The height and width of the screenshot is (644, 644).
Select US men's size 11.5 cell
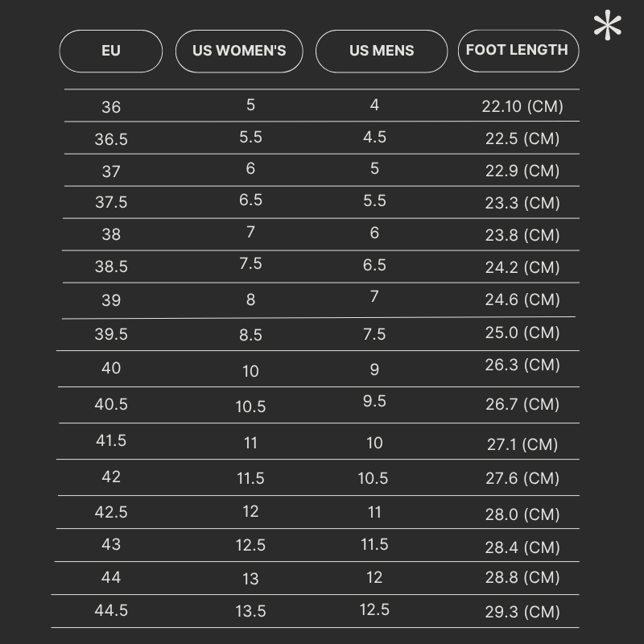[374, 545]
